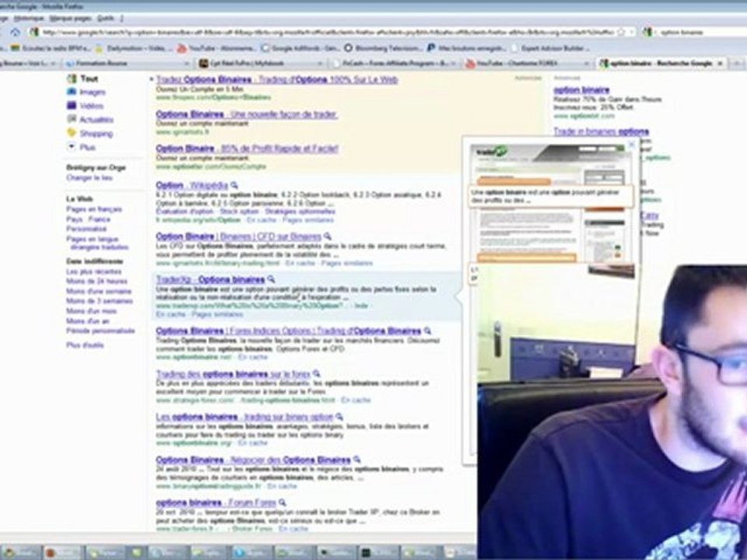The width and height of the screenshot is (747, 560).
Task: Select Les plus récentes filter
Action: (94, 271)
